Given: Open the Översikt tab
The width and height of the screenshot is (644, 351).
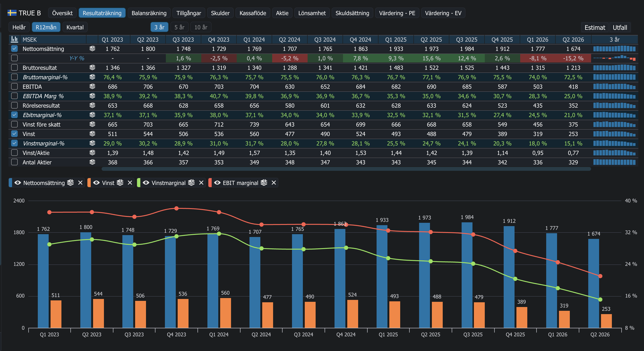Looking at the screenshot, I should pyautogui.click(x=62, y=13).
